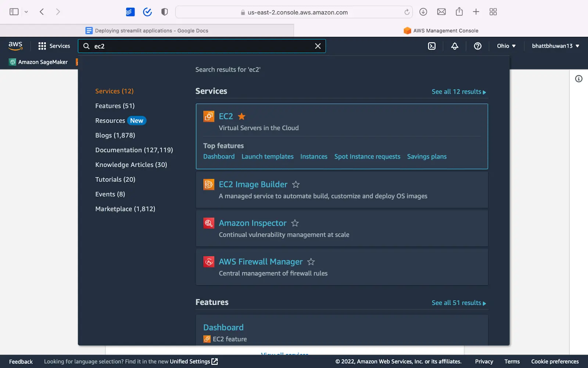
Task: Favorite AWS Firewall Manager star
Action: tap(311, 262)
